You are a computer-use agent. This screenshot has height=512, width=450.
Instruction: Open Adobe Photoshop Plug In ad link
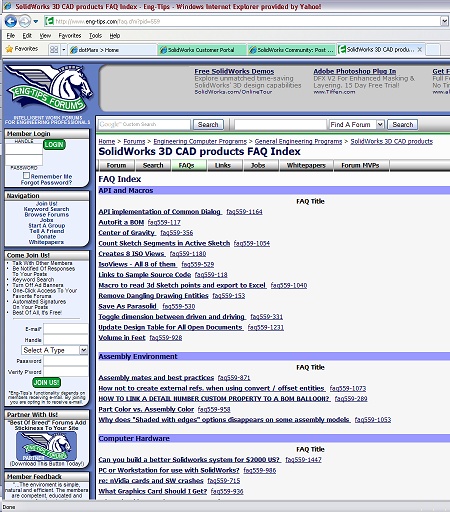click(x=355, y=71)
